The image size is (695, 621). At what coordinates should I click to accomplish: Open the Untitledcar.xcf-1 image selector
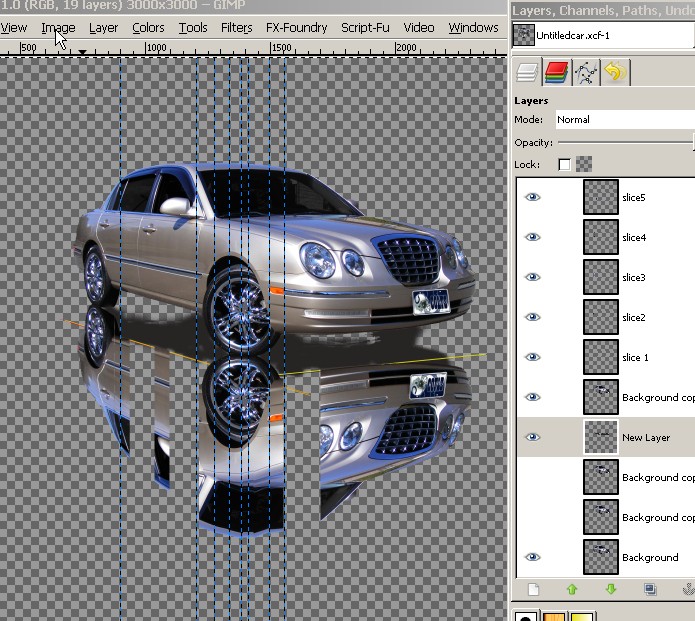[603, 35]
